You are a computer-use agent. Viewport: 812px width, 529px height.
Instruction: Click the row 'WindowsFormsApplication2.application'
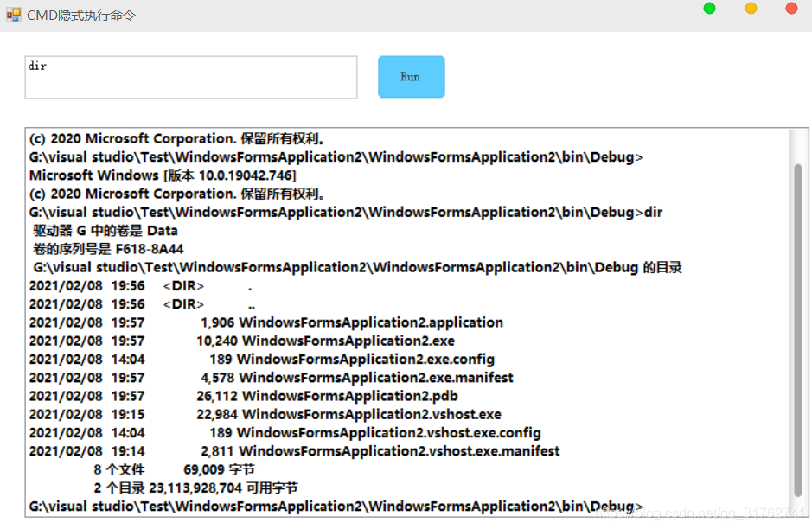266,322
